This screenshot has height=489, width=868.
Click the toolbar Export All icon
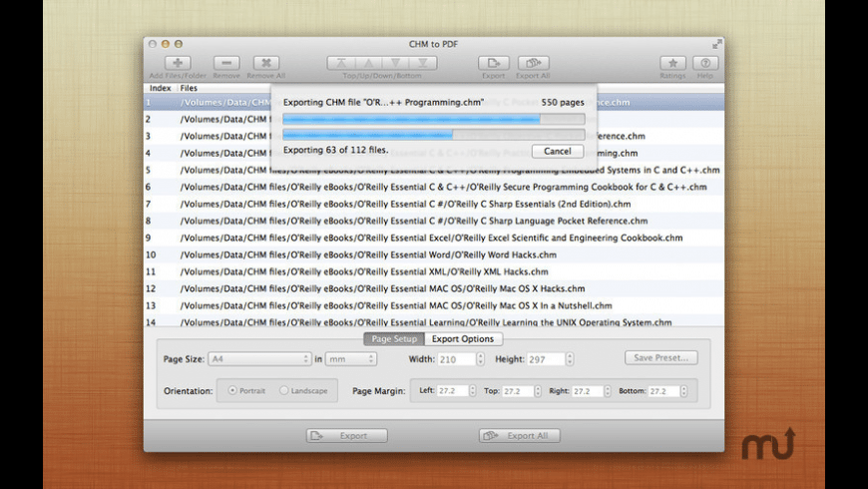533,63
